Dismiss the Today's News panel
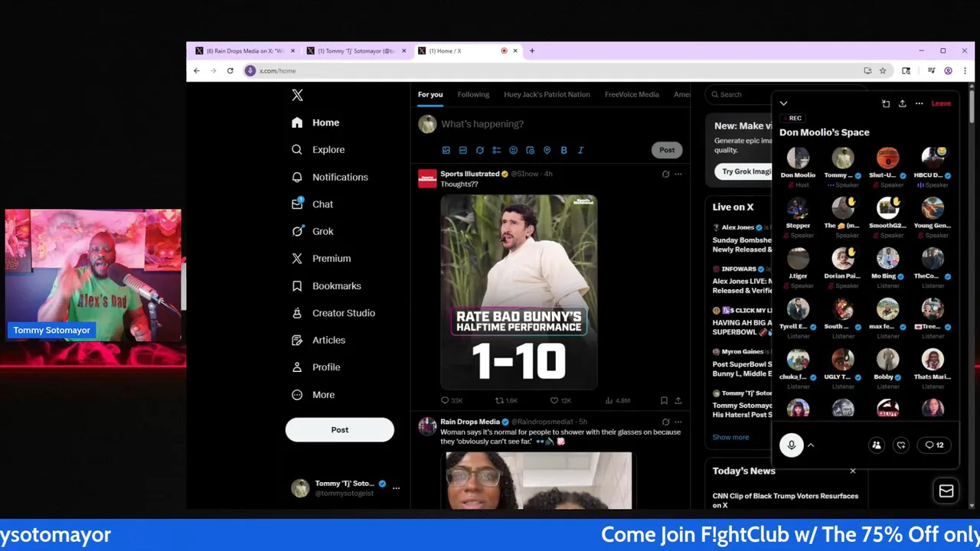 (852, 471)
